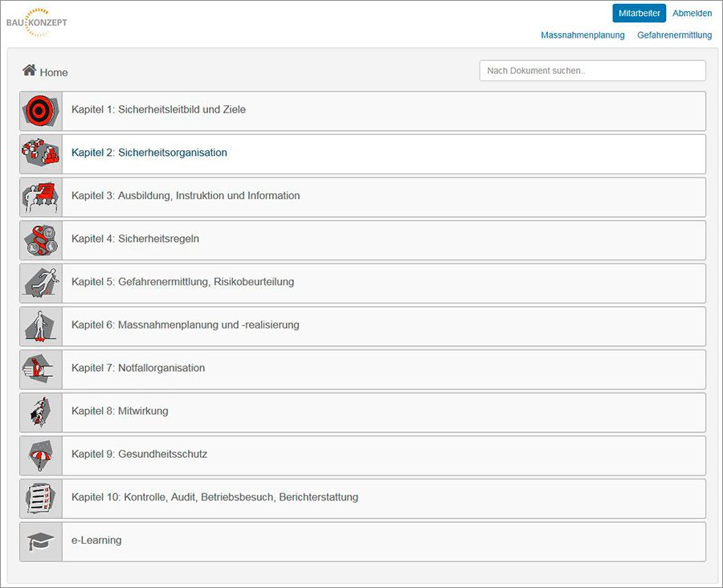The height and width of the screenshot is (588, 723).
Task: Click the graduation cap e-Learning icon
Action: click(41, 541)
